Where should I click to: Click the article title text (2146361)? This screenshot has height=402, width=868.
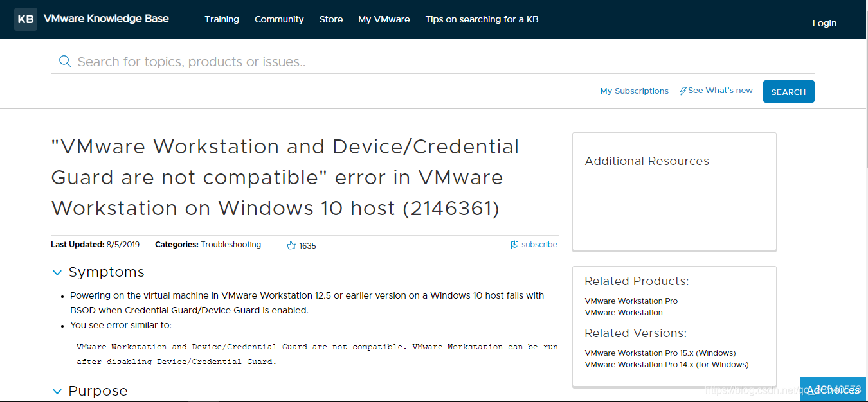(x=285, y=178)
